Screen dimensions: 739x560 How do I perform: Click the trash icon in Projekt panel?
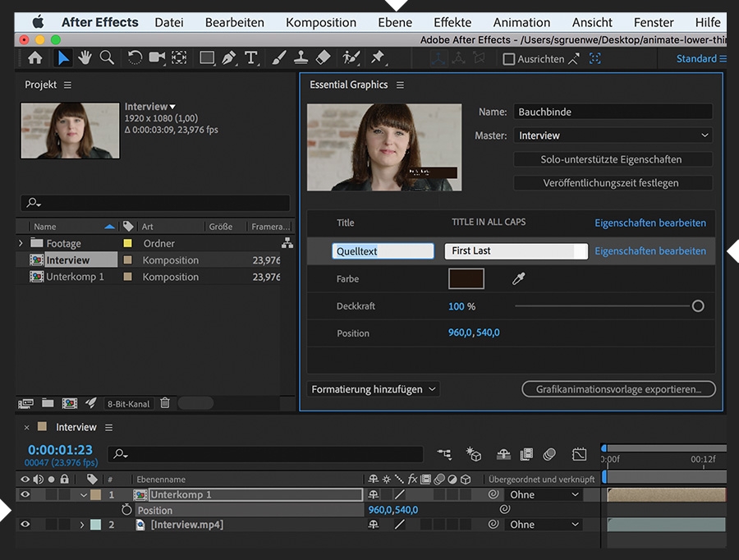[x=165, y=403]
